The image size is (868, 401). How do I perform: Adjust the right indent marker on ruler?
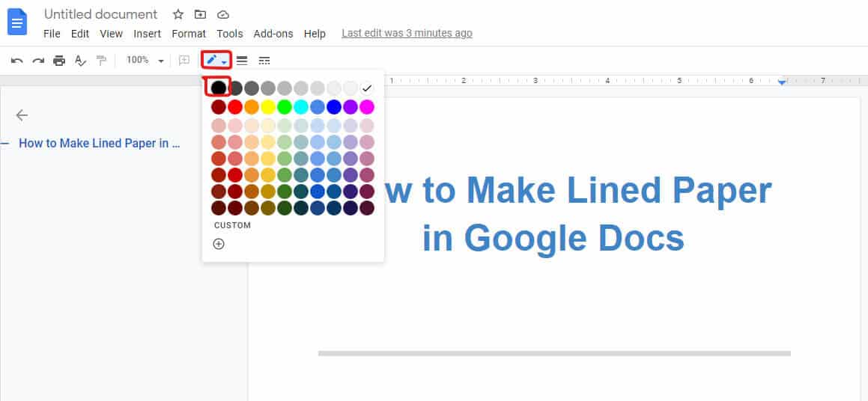(x=782, y=82)
